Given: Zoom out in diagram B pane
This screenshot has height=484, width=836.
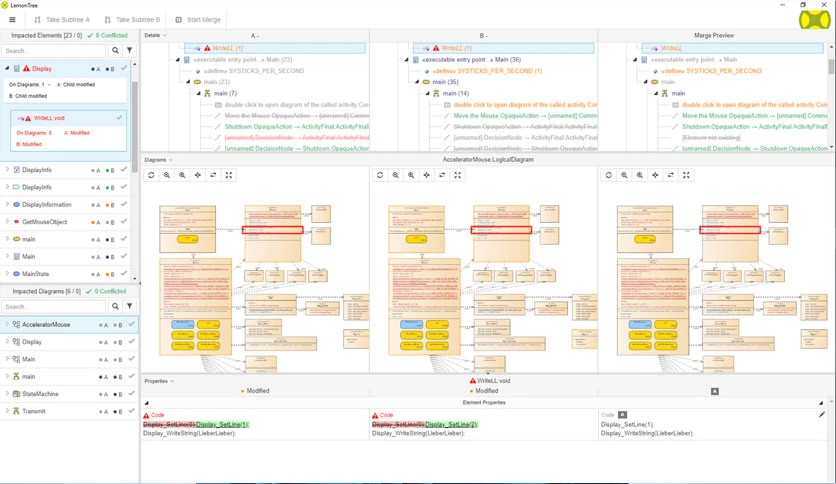Looking at the screenshot, I should pos(396,175).
